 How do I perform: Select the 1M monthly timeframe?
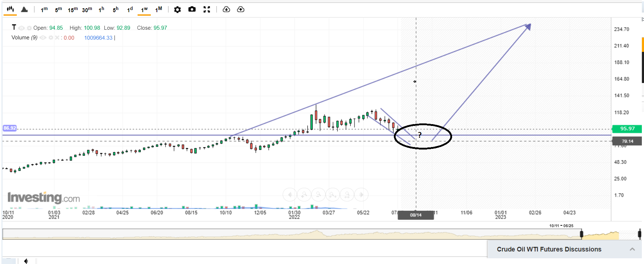pos(158,10)
